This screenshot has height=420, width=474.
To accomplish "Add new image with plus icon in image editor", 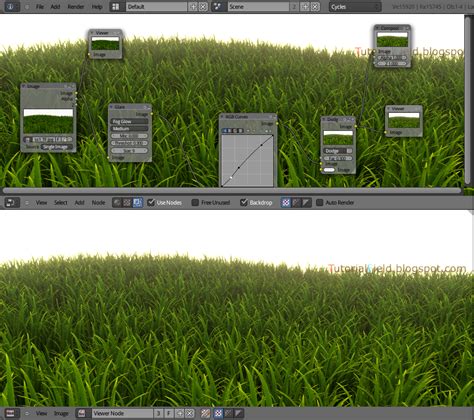I will (179, 413).
